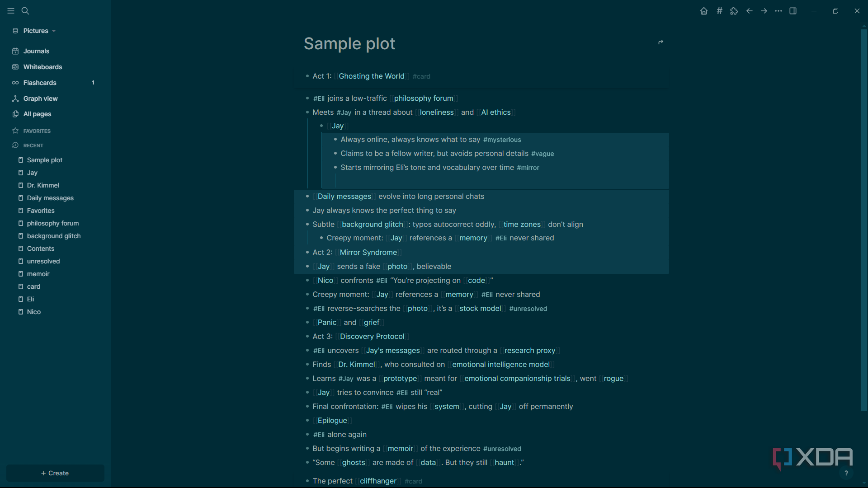The width and height of the screenshot is (868, 488).
Task: Open recent page memoir
Action: tap(38, 274)
